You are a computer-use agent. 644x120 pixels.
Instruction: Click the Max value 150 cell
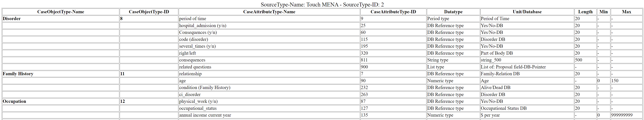pos(627,81)
